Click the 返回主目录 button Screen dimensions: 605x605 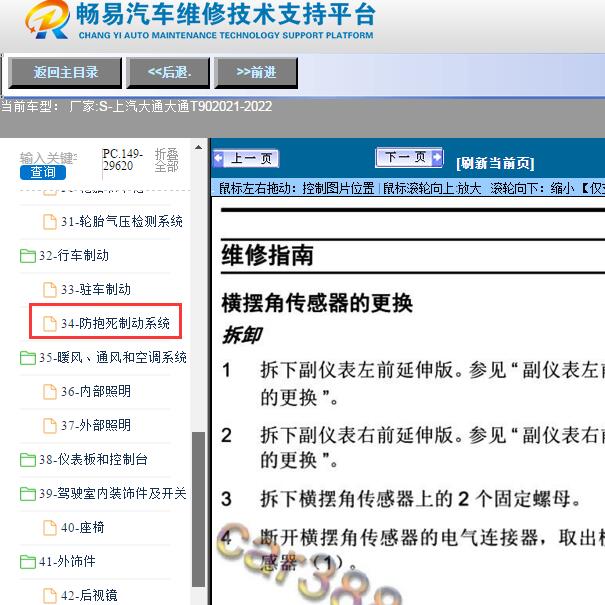pos(65,73)
